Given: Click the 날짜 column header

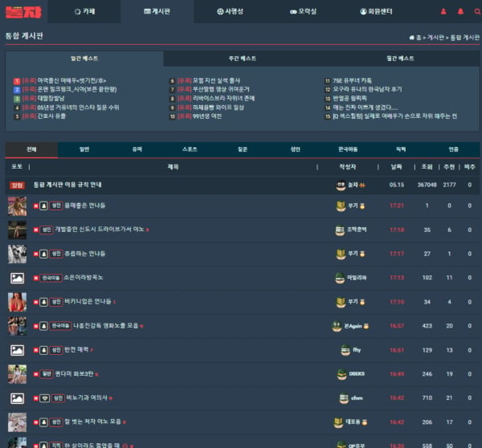Looking at the screenshot, I should pos(396,167).
